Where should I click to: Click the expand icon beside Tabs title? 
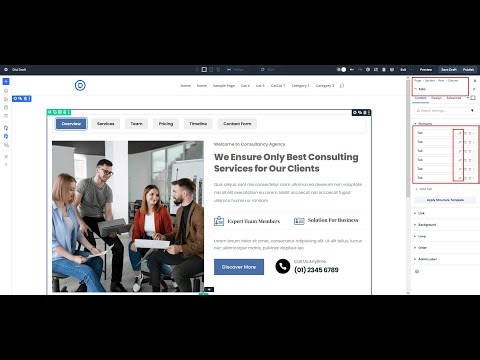(x=474, y=89)
